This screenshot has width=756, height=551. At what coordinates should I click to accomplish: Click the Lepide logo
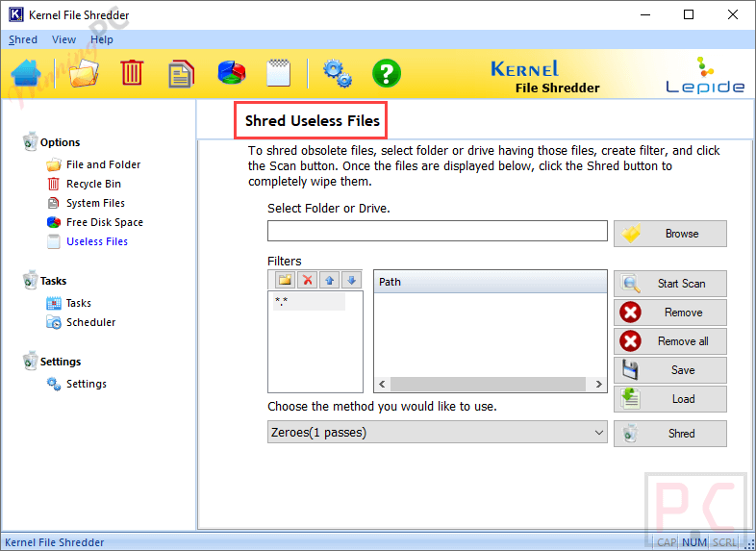tap(705, 75)
